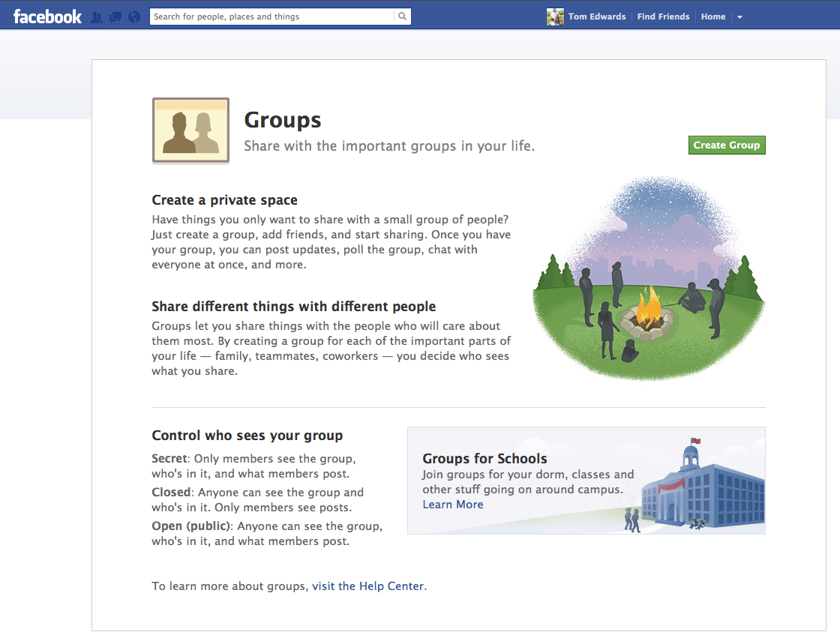This screenshot has height=644, width=840.
Task: Click the Secret privacy label
Action: coord(169,459)
